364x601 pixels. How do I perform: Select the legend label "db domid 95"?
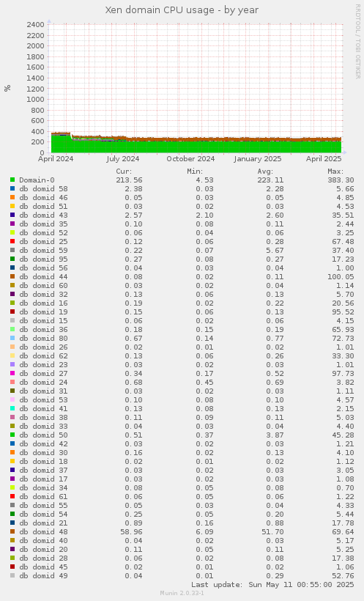click(x=43, y=259)
